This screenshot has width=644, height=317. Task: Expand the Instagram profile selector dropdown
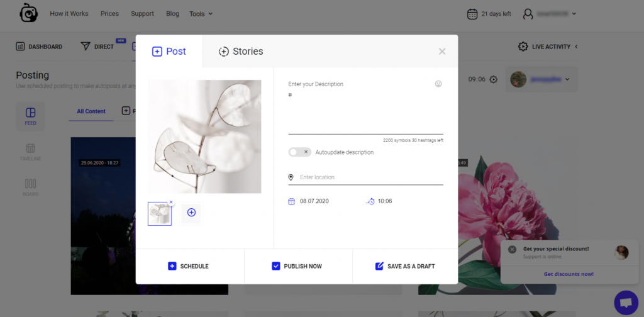pos(541,79)
